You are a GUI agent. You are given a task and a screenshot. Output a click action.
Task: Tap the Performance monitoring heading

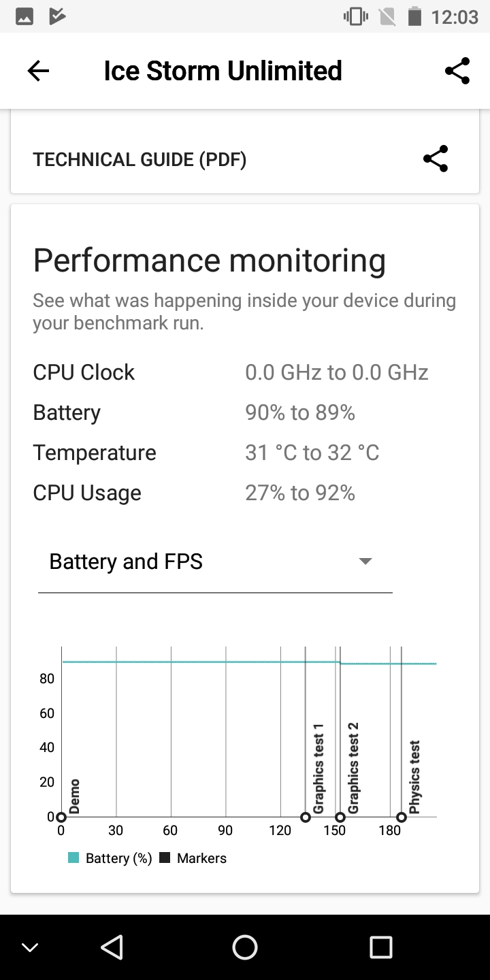coord(210,261)
